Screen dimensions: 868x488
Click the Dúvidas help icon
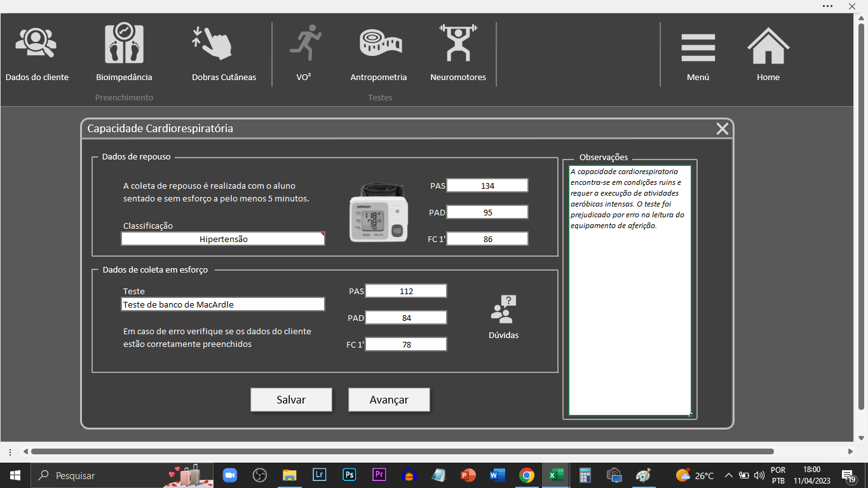pos(503,309)
